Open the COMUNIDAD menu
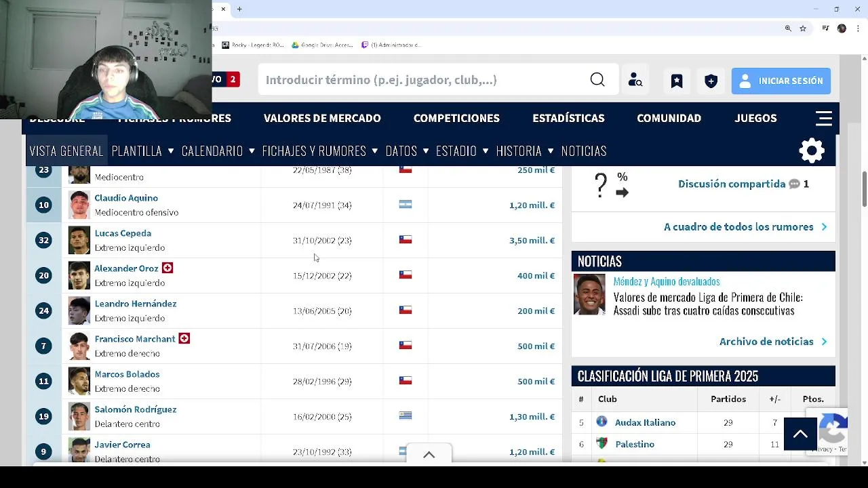The image size is (868, 488). pyautogui.click(x=669, y=118)
